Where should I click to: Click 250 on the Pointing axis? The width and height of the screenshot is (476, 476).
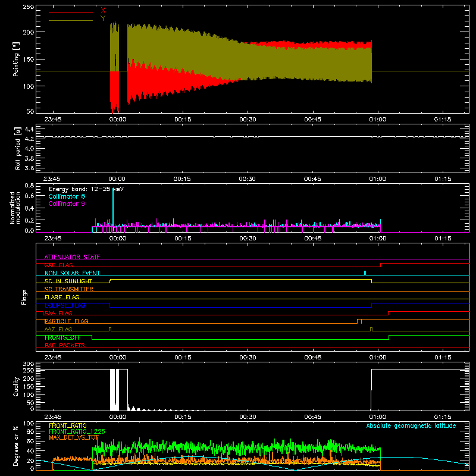[29, 7]
